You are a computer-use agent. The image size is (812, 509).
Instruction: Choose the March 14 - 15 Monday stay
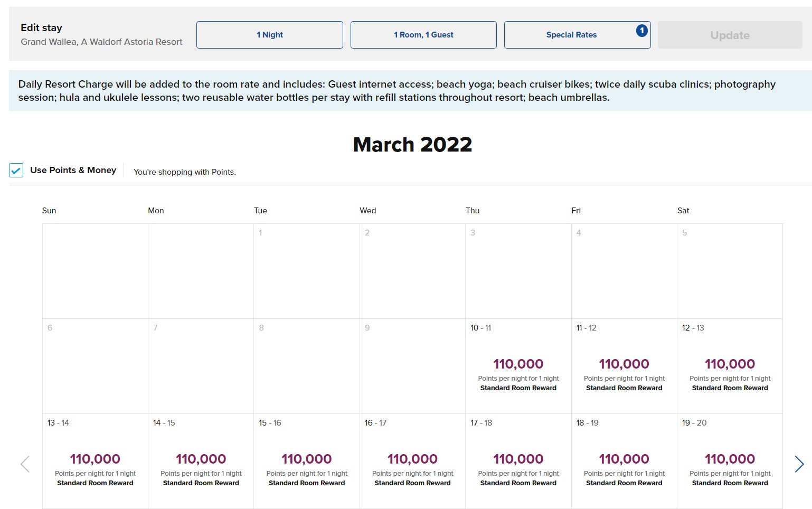(x=201, y=461)
